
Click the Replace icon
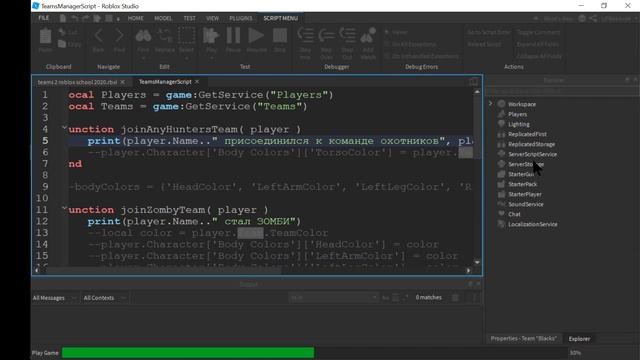[x=164, y=36]
